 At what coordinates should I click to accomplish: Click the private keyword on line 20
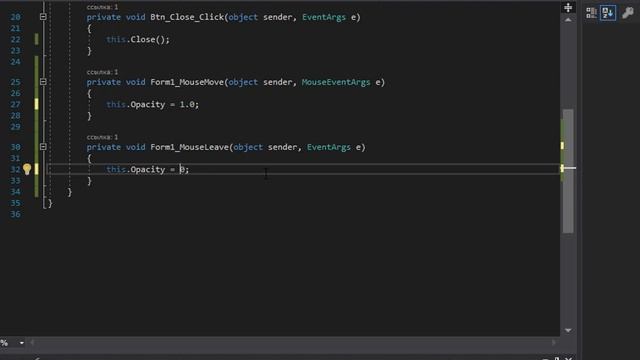[103, 17]
